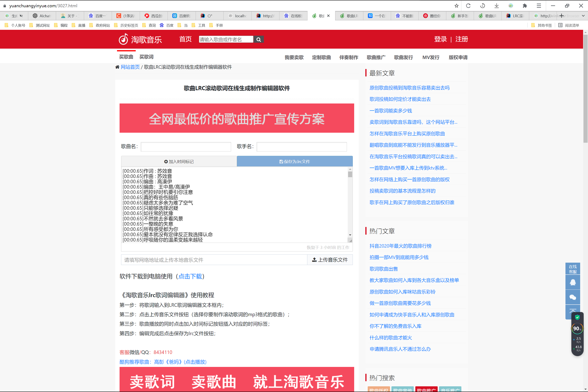Click the browser reload icon
This screenshot has height=392, width=588.
tap(468, 5)
